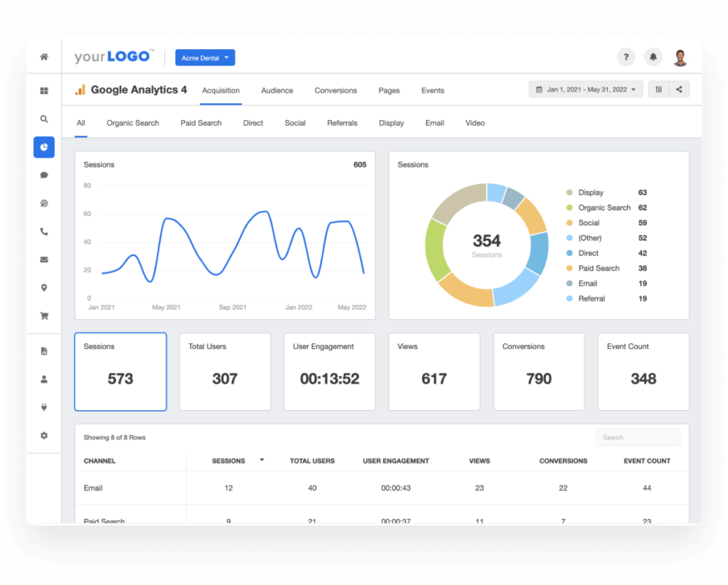Open the settings gear in sidebar
This screenshot has height=585, width=728.
pos(44,435)
